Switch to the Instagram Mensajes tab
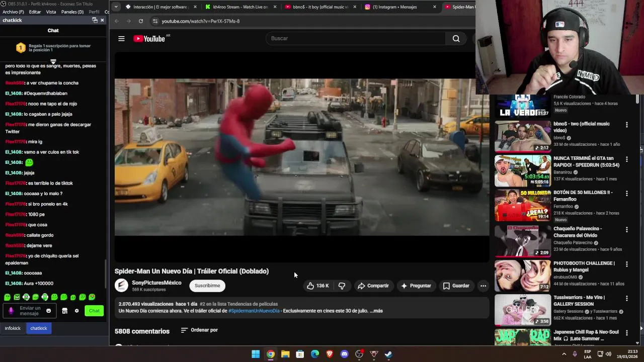Viewport: 644px width, 362px height. tap(400, 7)
